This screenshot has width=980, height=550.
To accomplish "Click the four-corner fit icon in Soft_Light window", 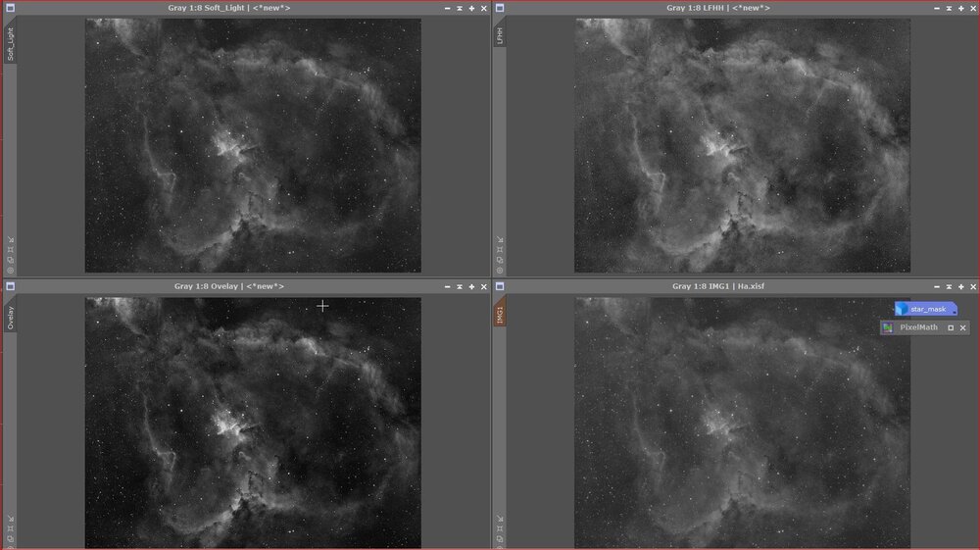I will click(x=11, y=250).
